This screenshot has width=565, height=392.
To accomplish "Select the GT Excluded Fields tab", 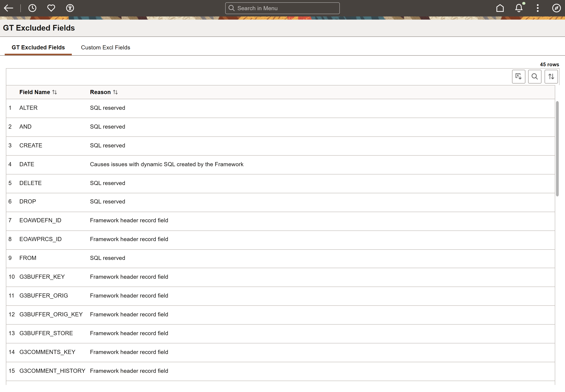I will pos(38,47).
